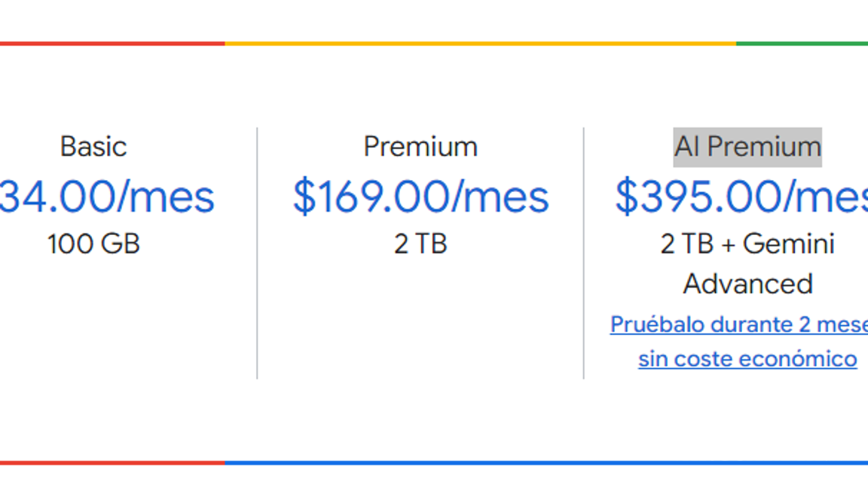The width and height of the screenshot is (868, 488).
Task: Select the $34.00/mes Basic price
Action: point(105,197)
